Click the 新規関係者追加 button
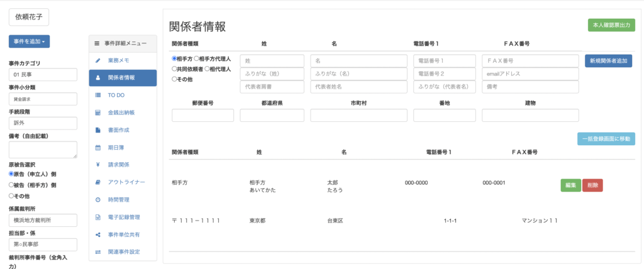Viewport: 644px width, 269px height. (608, 61)
